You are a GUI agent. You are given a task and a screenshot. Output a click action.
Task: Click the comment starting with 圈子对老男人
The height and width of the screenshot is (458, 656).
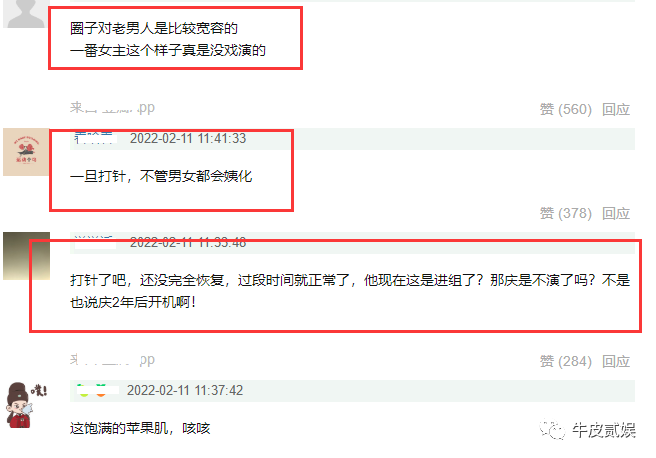[168, 39]
